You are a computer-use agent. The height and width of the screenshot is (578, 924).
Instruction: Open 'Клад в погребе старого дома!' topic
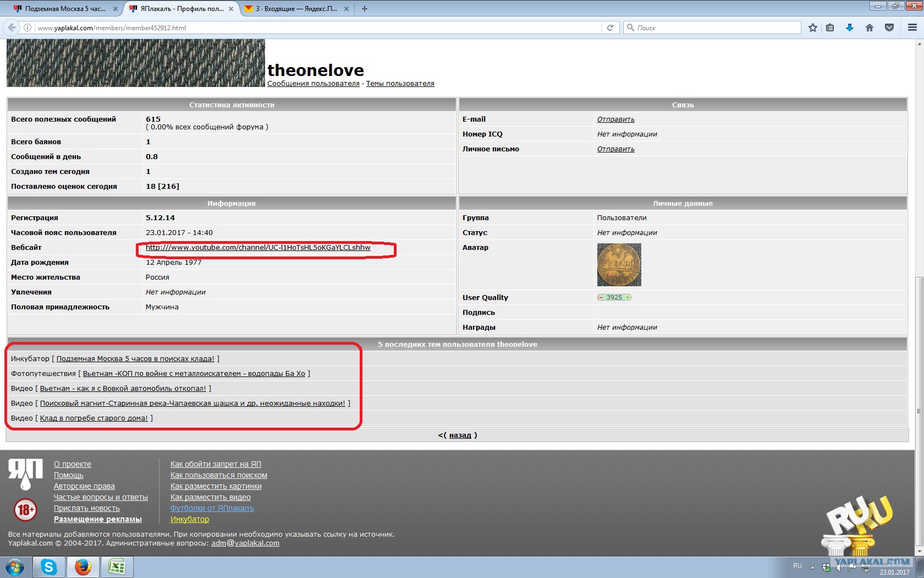[94, 418]
